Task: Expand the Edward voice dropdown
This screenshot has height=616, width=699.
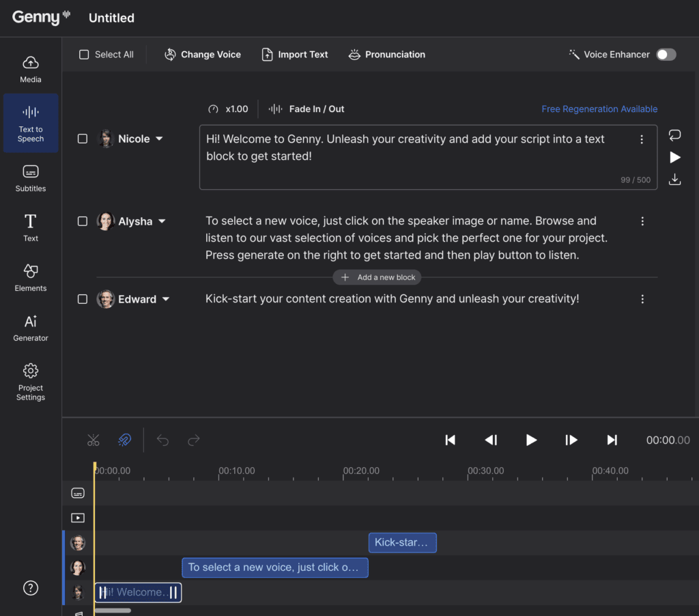Action: click(x=166, y=299)
